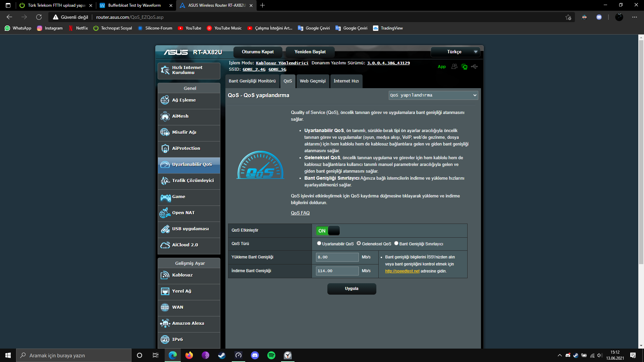Screen dimensions: 644x362
Task: Open the QoS yapılandırma dropdown
Action: [x=433, y=95]
